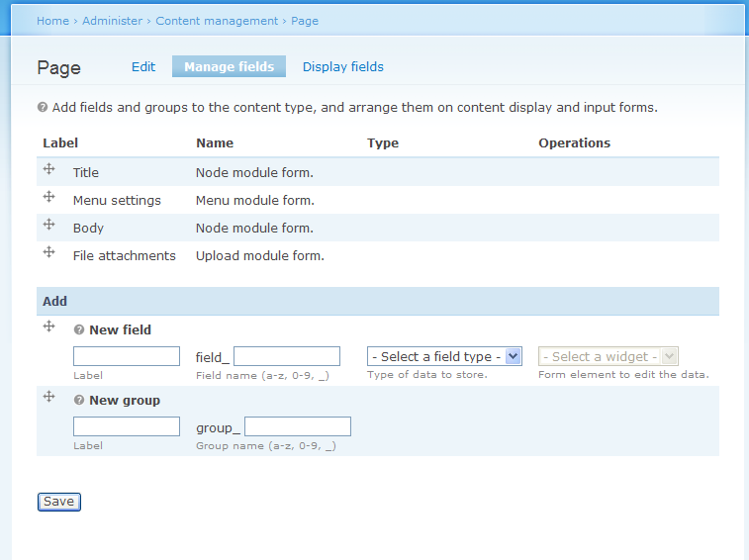
Task: Click the drag handle beside Title row
Action: click(48, 168)
